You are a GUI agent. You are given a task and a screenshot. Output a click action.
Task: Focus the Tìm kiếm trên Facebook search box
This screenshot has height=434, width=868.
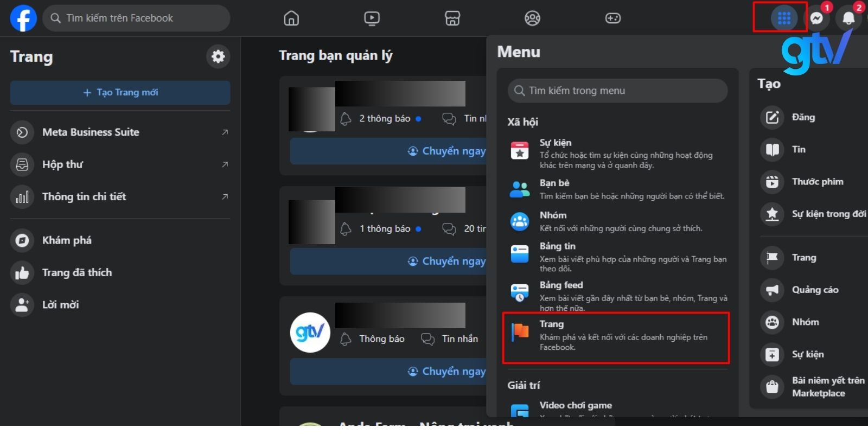(x=137, y=18)
